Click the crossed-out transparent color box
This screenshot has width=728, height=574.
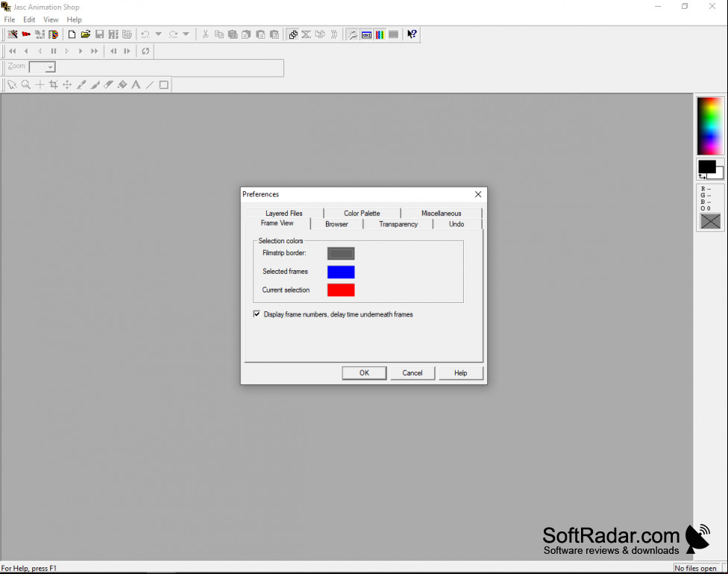click(710, 221)
